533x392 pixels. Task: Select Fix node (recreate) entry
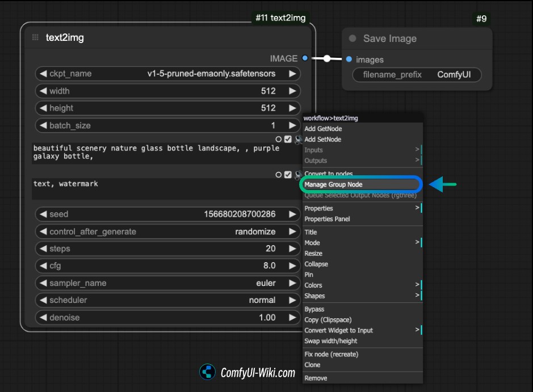pyautogui.click(x=363, y=354)
